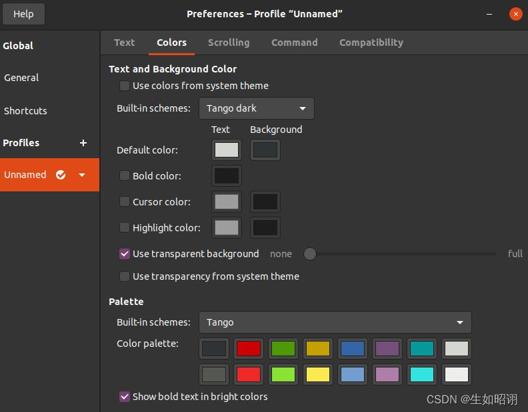Image resolution: width=528 pixels, height=412 pixels.
Task: Close the Preferences window with orange button
Action: (516, 14)
